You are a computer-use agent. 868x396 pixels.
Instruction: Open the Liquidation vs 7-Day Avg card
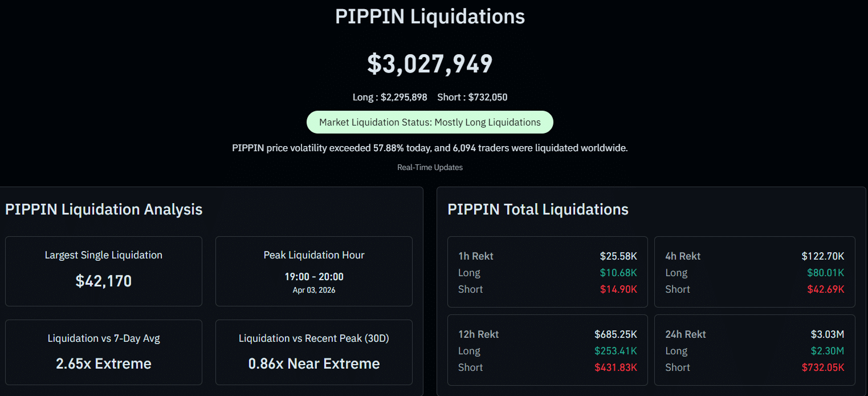click(x=104, y=352)
